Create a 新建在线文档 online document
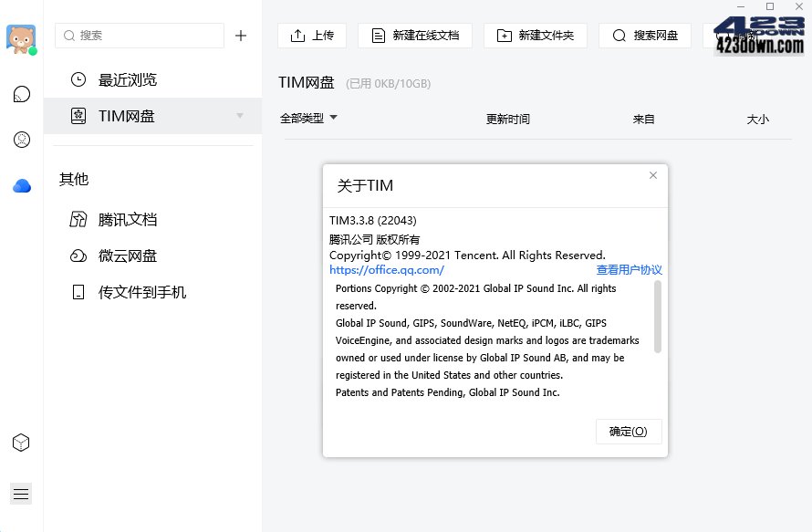The width and height of the screenshot is (812, 532). click(x=415, y=36)
